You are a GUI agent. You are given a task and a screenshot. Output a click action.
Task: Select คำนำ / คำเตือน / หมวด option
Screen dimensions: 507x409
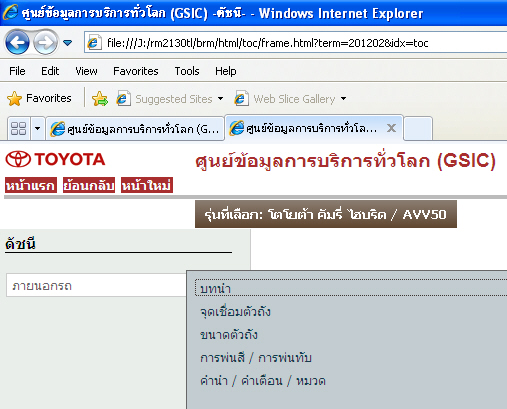263,381
